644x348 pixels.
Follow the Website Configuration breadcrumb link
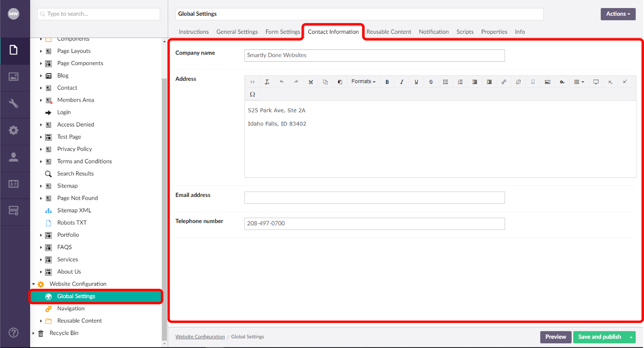point(200,336)
